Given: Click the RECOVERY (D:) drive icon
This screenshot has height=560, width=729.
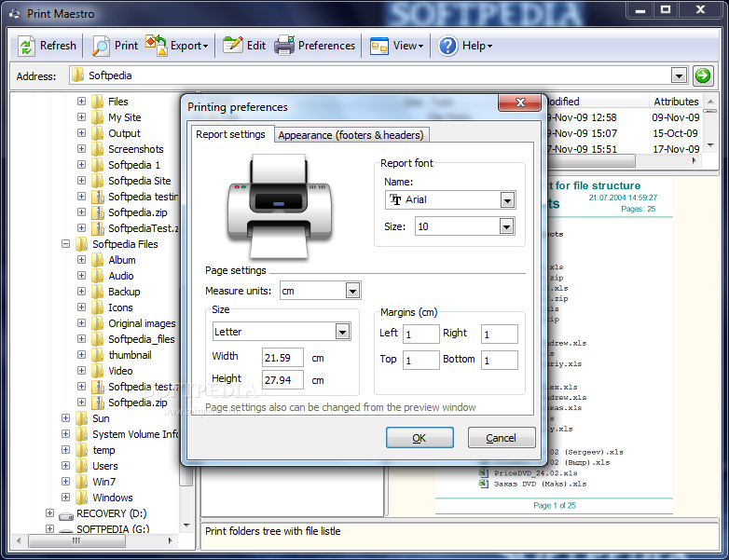Looking at the screenshot, I should [x=66, y=515].
